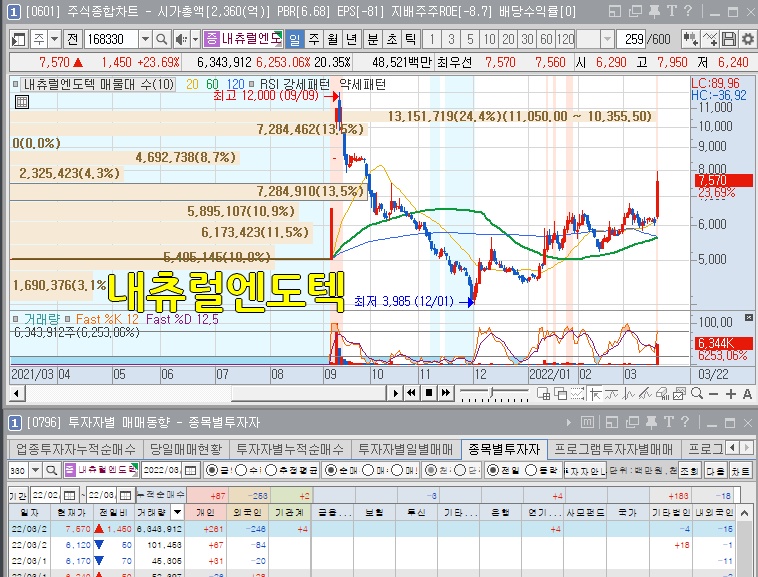The height and width of the screenshot is (577, 758).
Task: Select the 틱 tick chart button
Action: click(410, 39)
